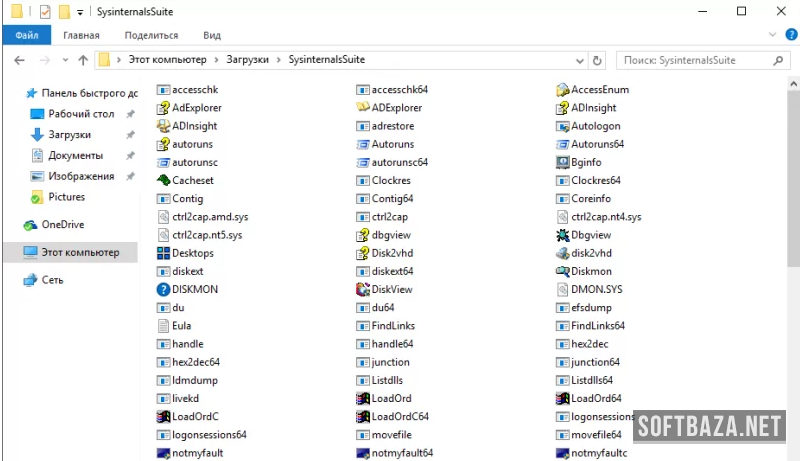Expand the ribbon using the chevron

pyautogui.click(x=768, y=35)
